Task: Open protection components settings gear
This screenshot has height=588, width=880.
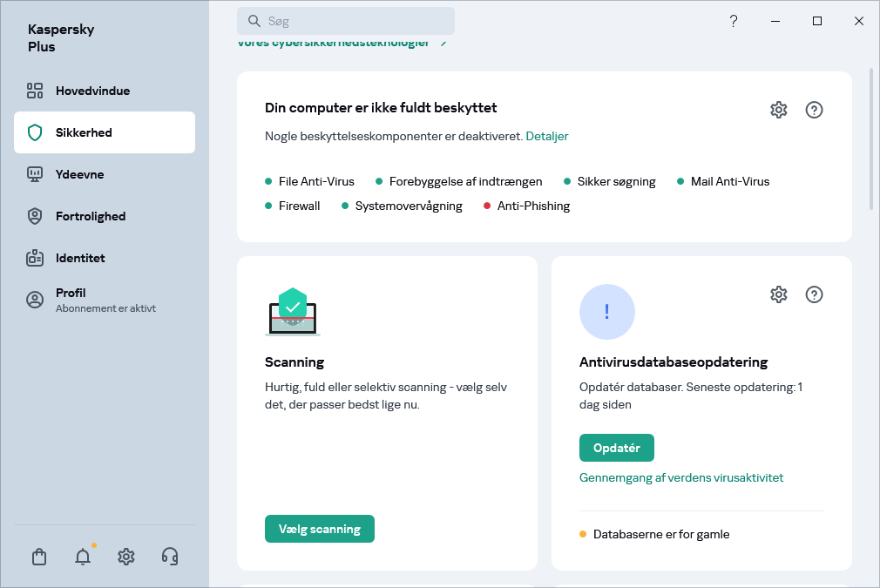Action: (778, 110)
